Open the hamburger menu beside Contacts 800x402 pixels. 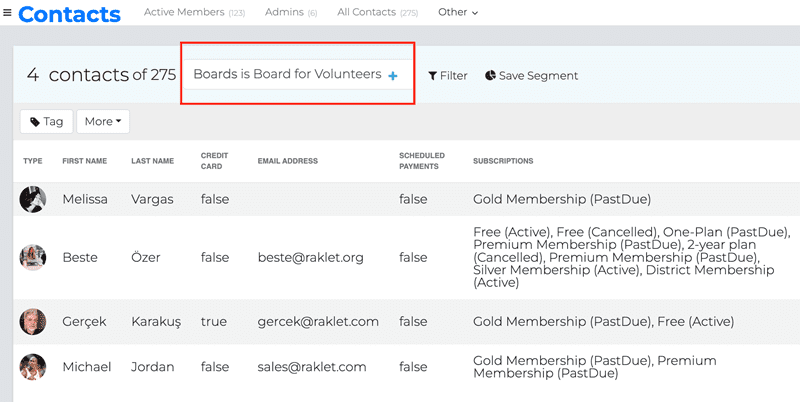(x=8, y=13)
